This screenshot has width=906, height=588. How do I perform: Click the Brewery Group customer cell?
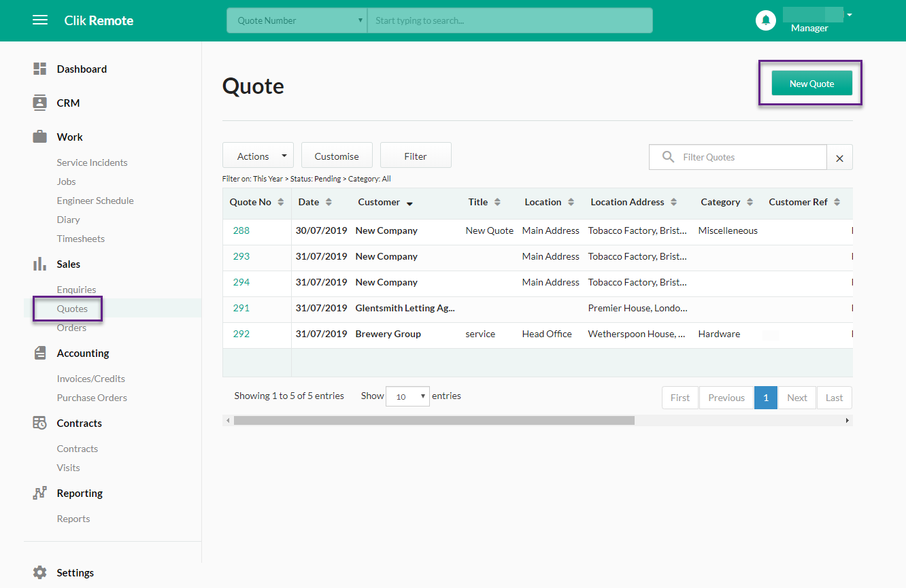(x=388, y=334)
